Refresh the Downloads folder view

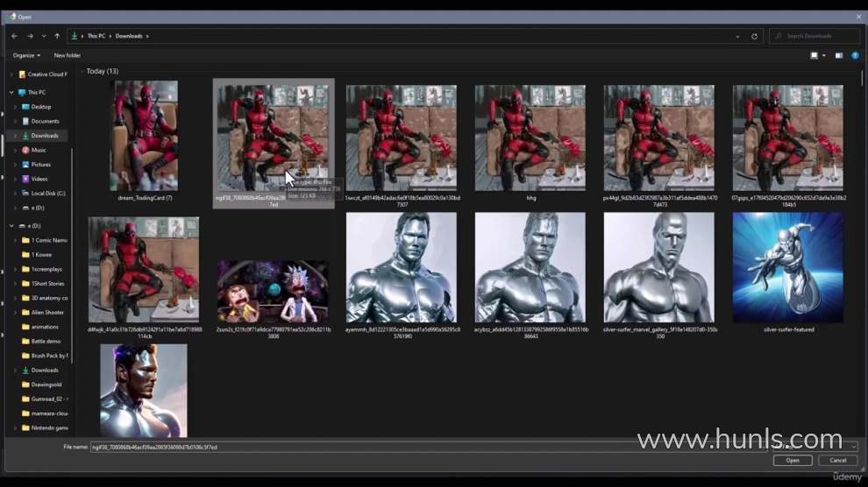click(x=754, y=37)
